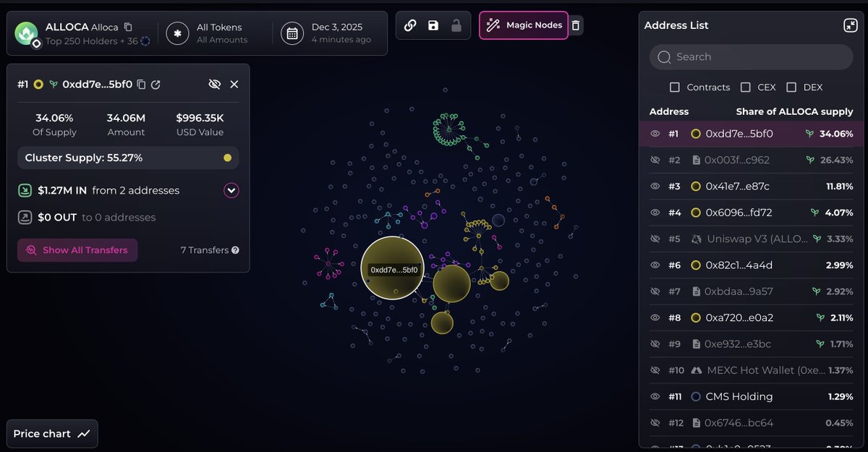This screenshot has height=452, width=868.
Task: Toggle visibility of #5 Uniswap V3 row
Action: (x=655, y=239)
